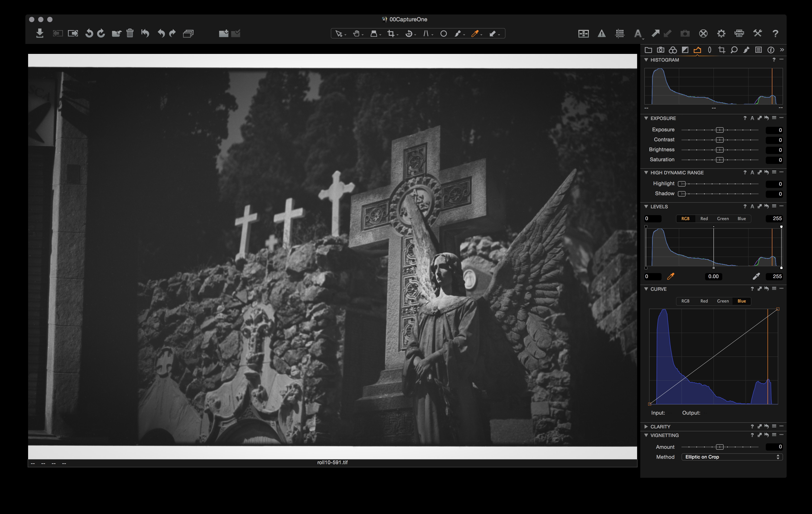Open the Color tool tab with three circles
The height and width of the screenshot is (514, 812).
pos(673,50)
